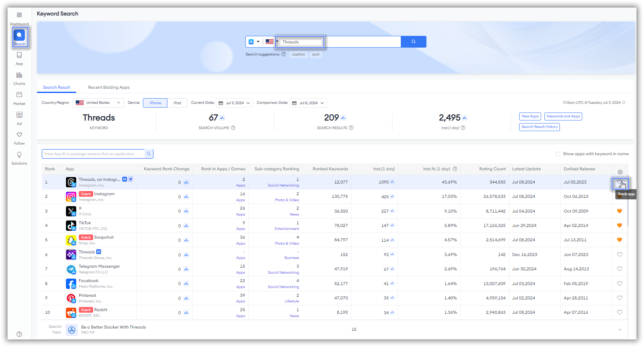
Task: Open Instagram rank change trend icon
Action: pos(186,197)
